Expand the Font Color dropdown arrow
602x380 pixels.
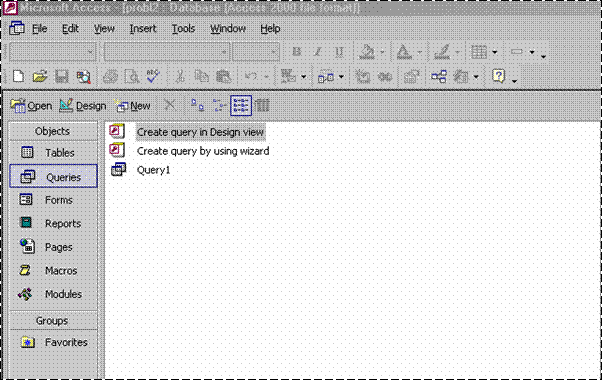pyautogui.click(x=420, y=52)
